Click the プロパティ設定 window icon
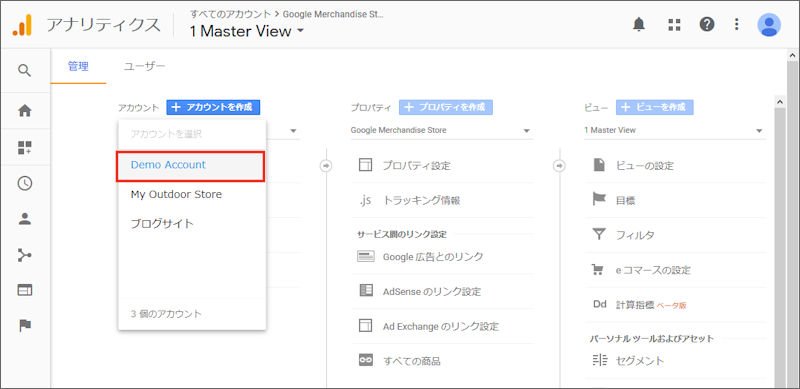This screenshot has width=800, height=389. coord(365,165)
